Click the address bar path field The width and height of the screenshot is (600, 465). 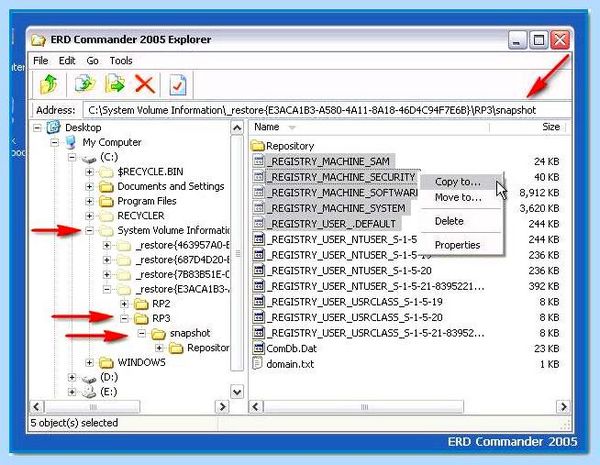coord(326,110)
